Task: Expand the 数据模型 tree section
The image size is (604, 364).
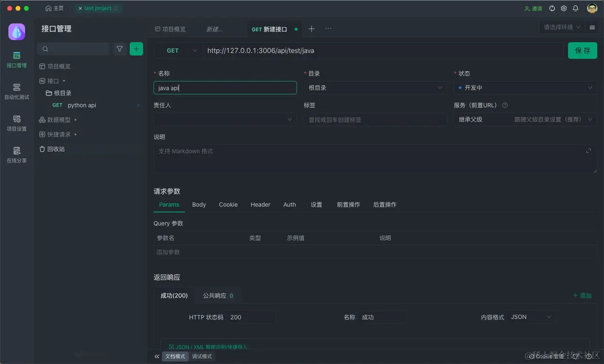Action: [x=75, y=120]
